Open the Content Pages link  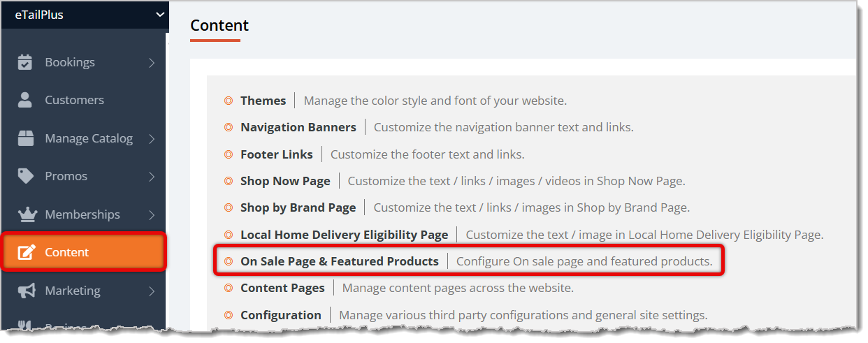[282, 288]
